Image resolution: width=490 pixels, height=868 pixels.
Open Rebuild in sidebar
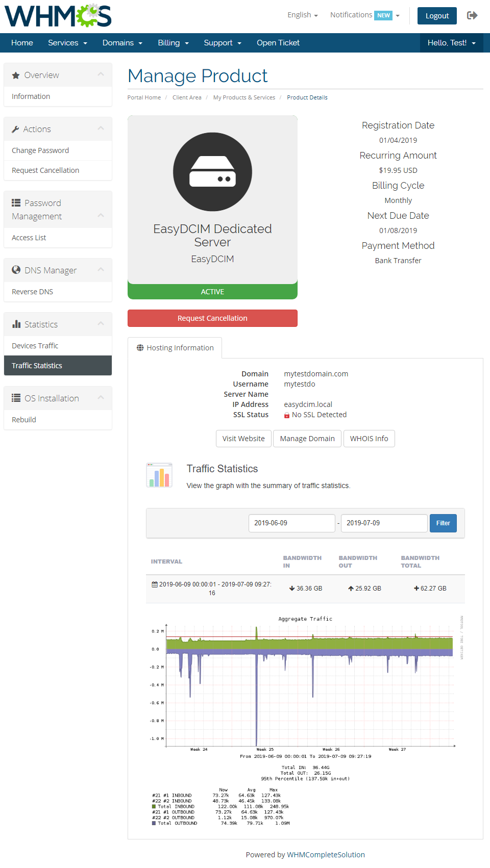[58, 420]
